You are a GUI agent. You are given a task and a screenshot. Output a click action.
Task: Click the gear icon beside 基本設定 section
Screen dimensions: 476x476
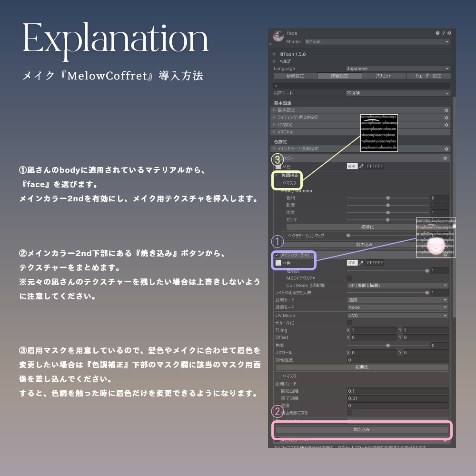click(x=446, y=110)
